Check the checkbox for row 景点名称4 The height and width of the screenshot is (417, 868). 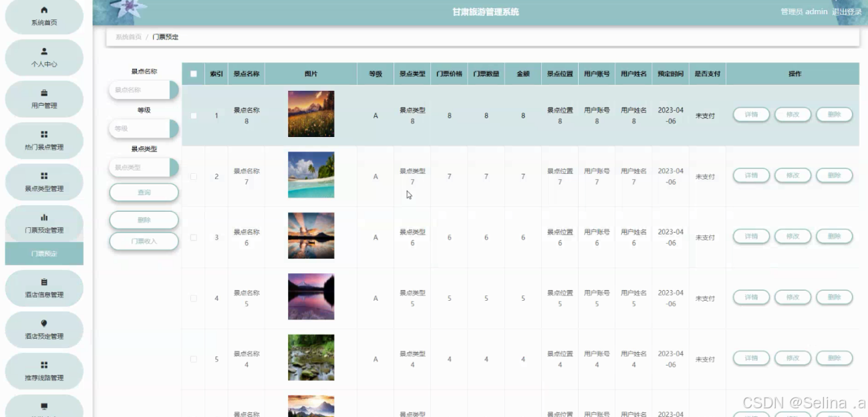pos(194,359)
